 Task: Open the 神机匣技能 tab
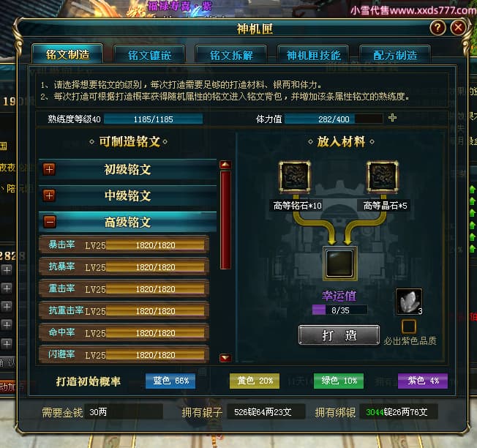tap(313, 55)
